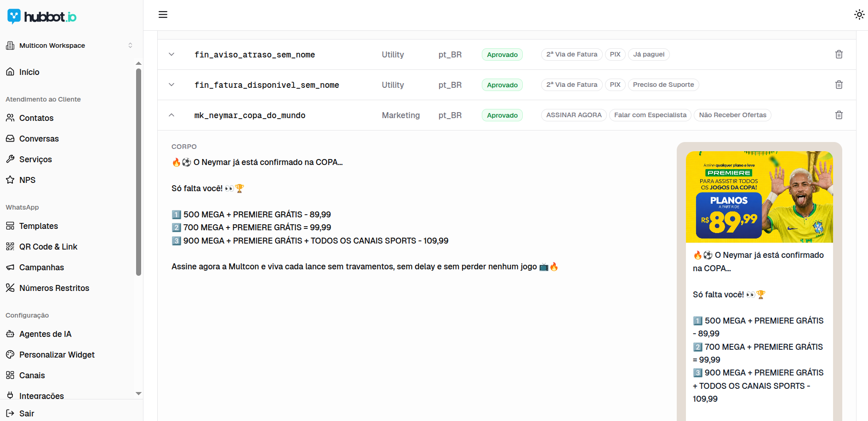
Task: Click the QR code icon
Action: pos(10,246)
